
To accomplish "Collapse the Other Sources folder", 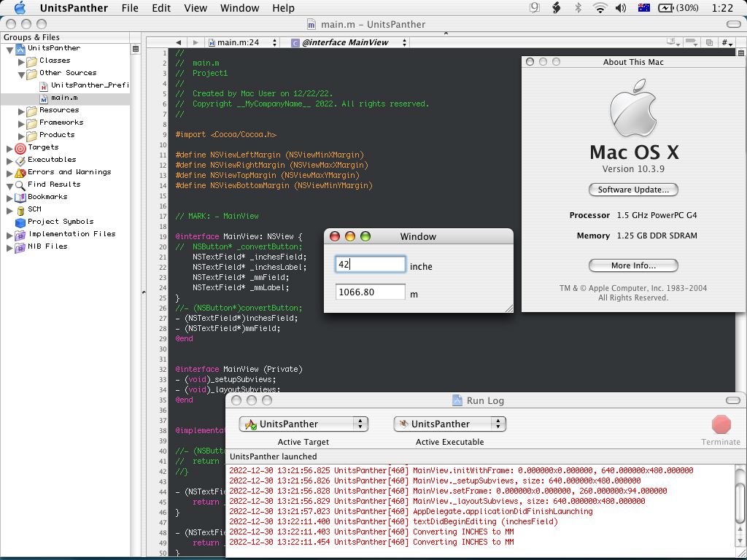I will (21, 73).
